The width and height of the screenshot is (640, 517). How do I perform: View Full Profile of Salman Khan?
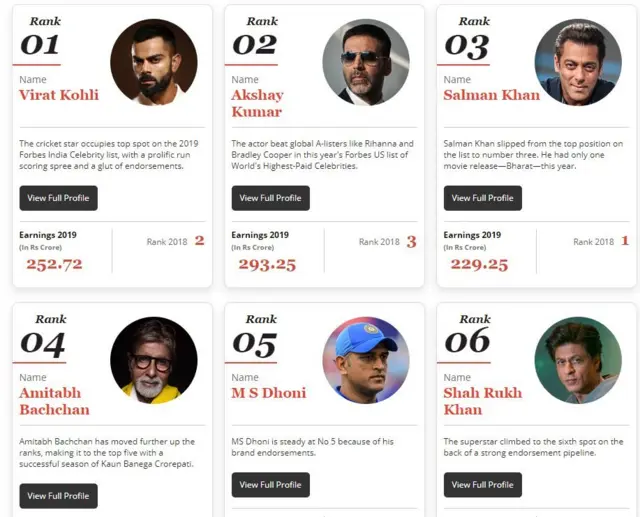click(x=482, y=198)
